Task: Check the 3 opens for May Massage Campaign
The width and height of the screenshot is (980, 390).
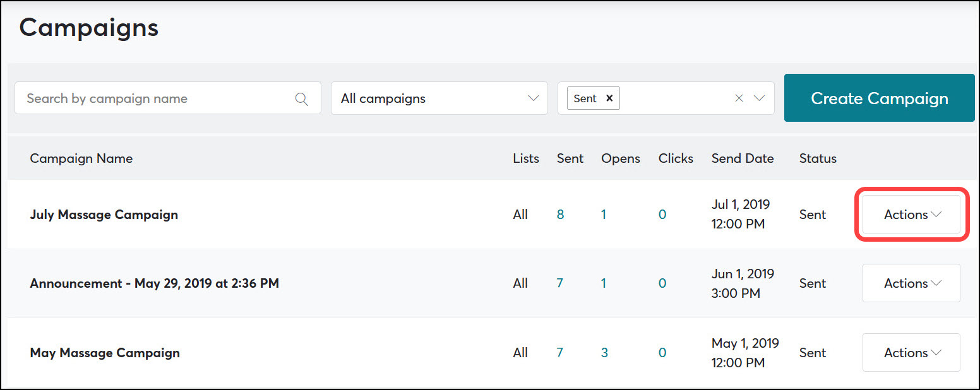Action: pyautogui.click(x=604, y=352)
